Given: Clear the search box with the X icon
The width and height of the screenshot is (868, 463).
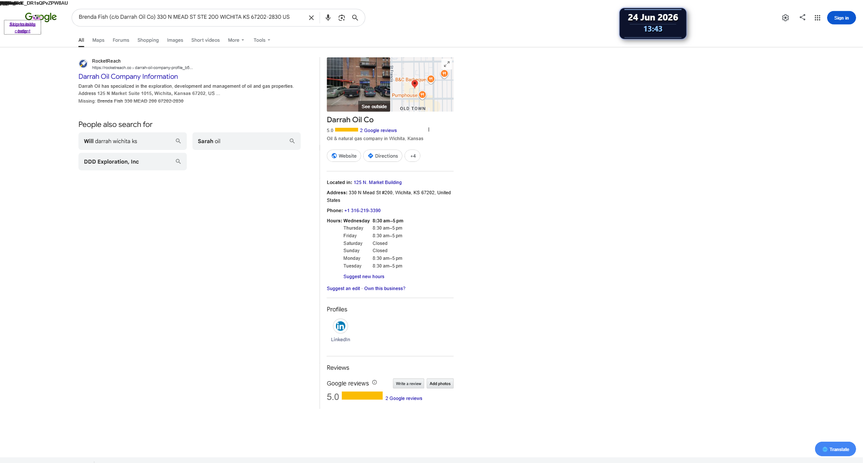Looking at the screenshot, I should 311,18.
